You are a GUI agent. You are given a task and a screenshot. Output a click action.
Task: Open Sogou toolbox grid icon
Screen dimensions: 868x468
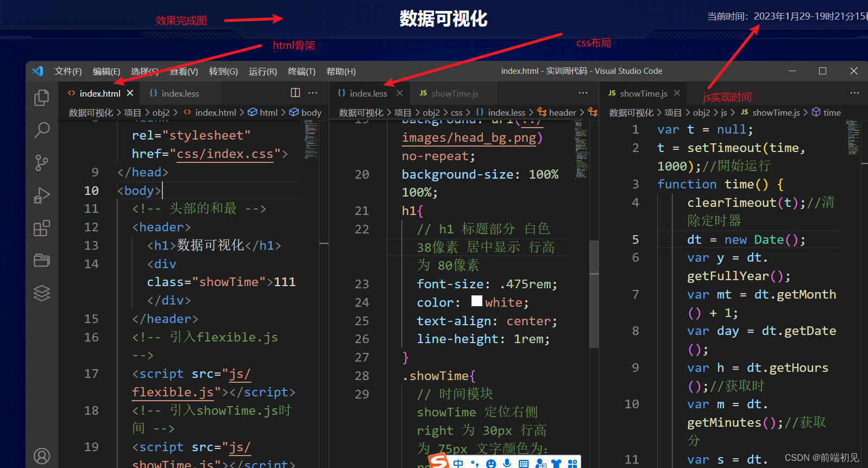[573, 463]
